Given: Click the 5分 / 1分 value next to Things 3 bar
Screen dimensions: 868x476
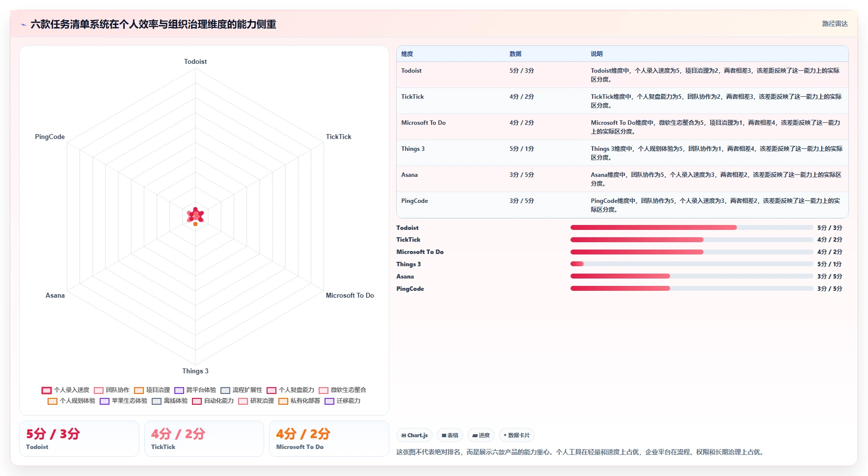Looking at the screenshot, I should [830, 264].
